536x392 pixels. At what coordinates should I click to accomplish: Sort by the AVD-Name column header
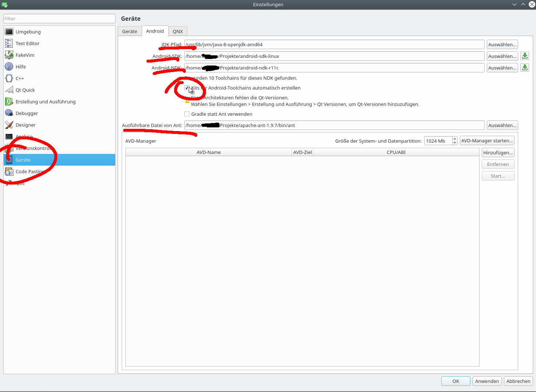208,152
